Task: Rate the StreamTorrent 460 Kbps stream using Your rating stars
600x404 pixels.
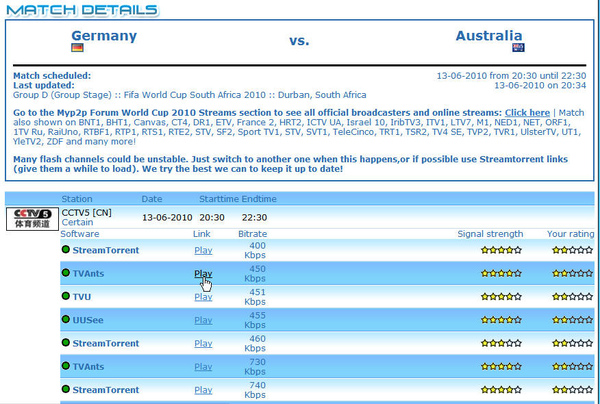Action: tap(572, 343)
